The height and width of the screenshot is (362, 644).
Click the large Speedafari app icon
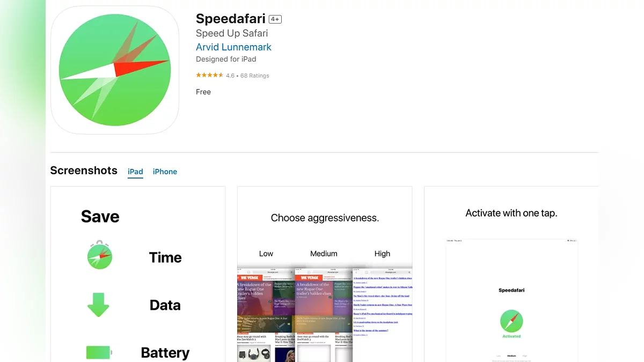[115, 70]
